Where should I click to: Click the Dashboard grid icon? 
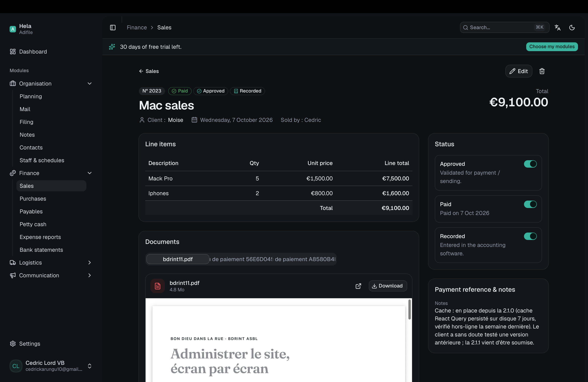(x=13, y=52)
